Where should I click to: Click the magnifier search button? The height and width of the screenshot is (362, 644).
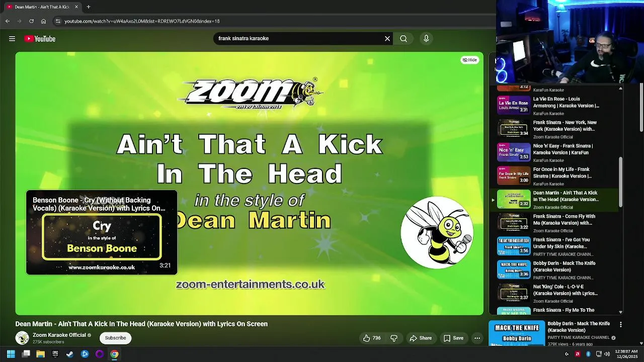(x=404, y=39)
